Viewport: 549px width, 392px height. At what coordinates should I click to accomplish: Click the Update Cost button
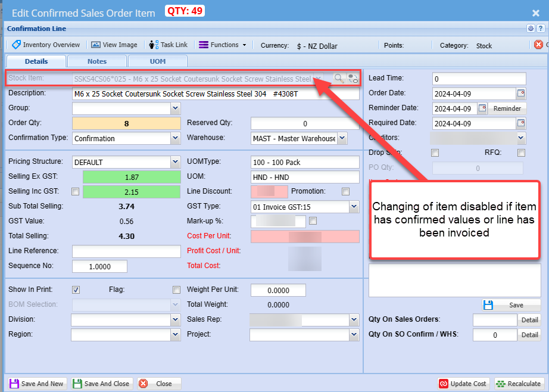pyautogui.click(x=464, y=384)
